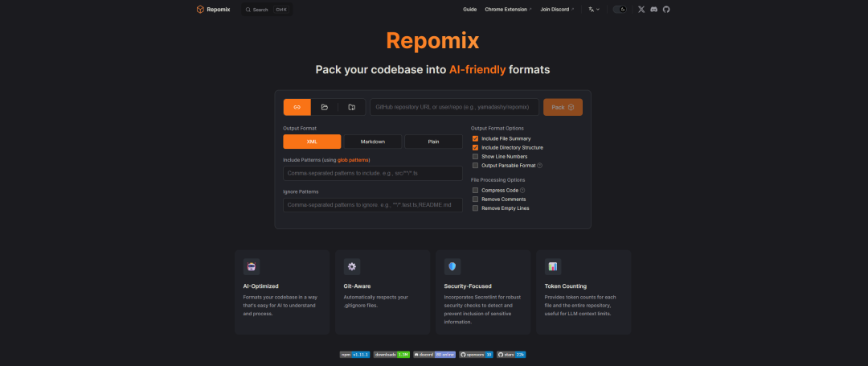Screen dimensions: 868x366
Task: Select the folder upload mode icon
Action: [x=325, y=107]
